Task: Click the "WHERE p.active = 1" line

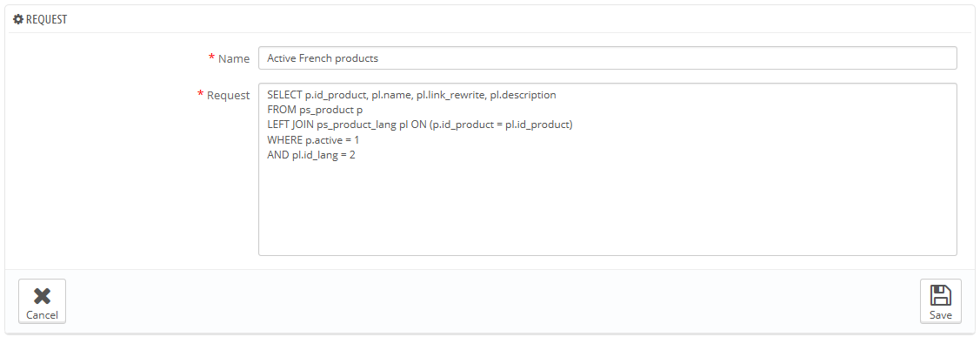Action: 313,139
